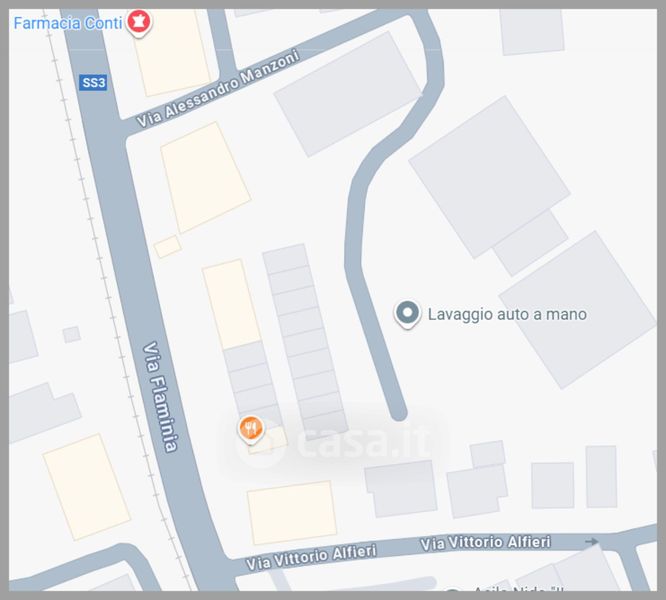Click the red Farmacia Conti pharmacy pin
Screen dimensions: 666x600
coord(139,23)
